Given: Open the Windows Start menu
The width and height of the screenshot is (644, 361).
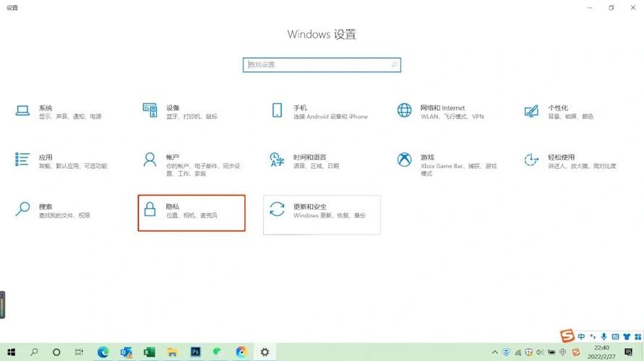Looking at the screenshot, I should tap(11, 352).
